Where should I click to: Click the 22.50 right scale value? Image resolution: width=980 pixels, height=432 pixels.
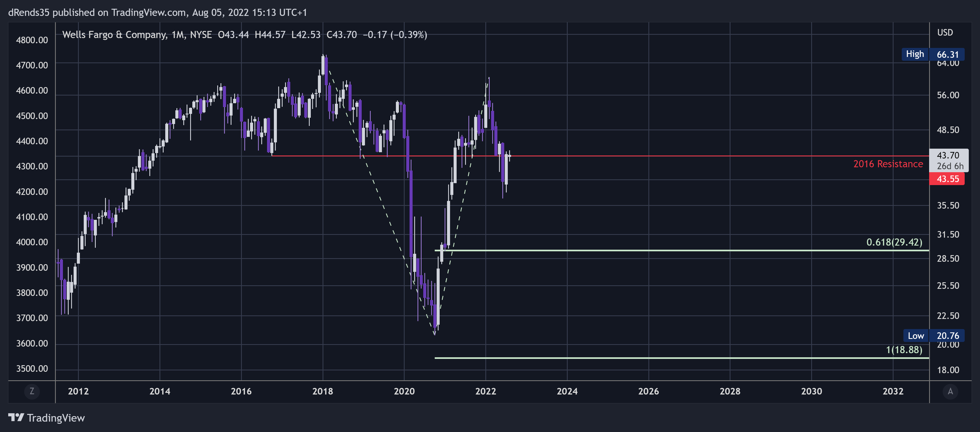pyautogui.click(x=948, y=315)
